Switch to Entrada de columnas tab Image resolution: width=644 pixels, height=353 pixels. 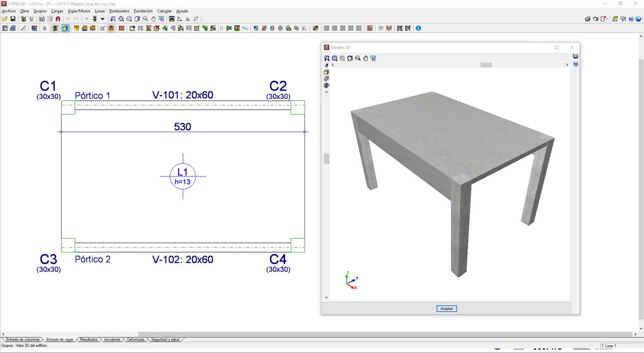(22, 340)
